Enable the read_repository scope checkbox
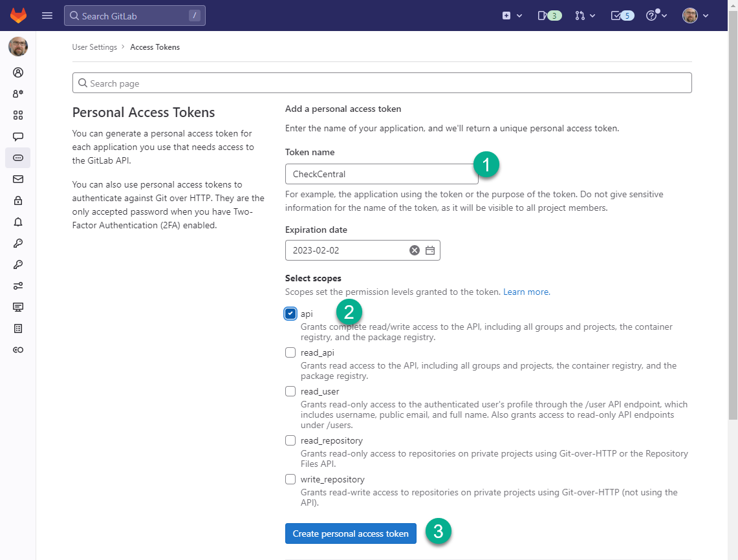The height and width of the screenshot is (560, 738). click(x=290, y=440)
